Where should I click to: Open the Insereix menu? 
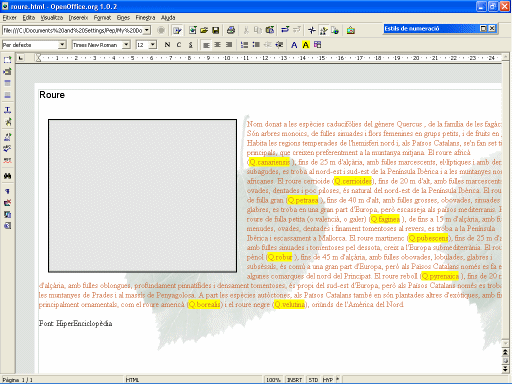pyautogui.click(x=78, y=18)
